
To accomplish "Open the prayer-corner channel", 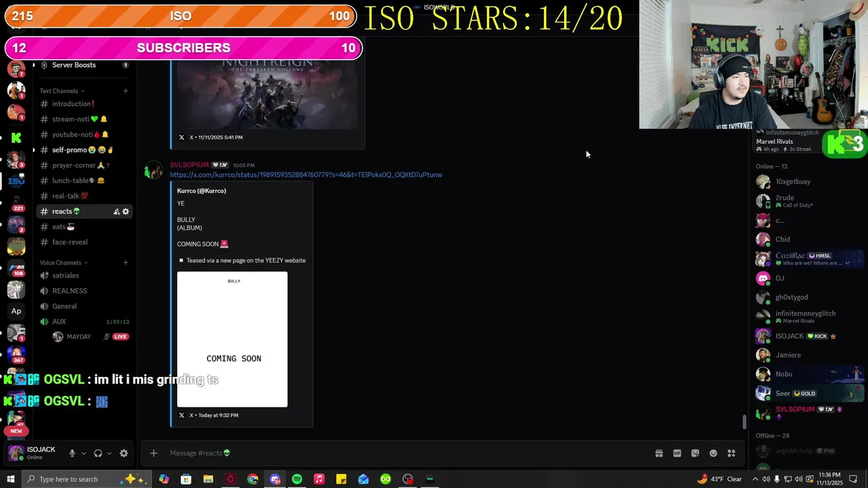I will point(83,165).
